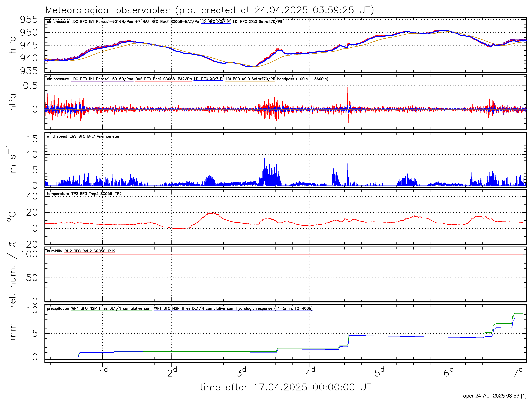
Task: Click the 'wind speed' panel label
Action: point(57,136)
